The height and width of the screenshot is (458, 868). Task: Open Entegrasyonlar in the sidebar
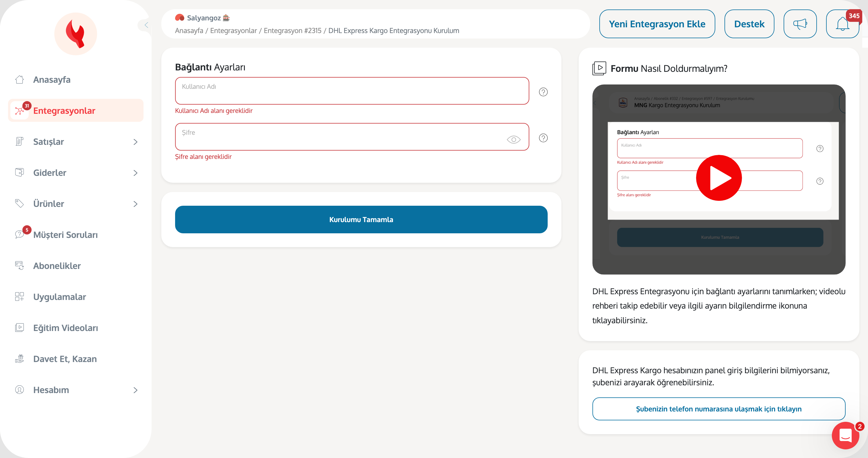tap(76, 111)
